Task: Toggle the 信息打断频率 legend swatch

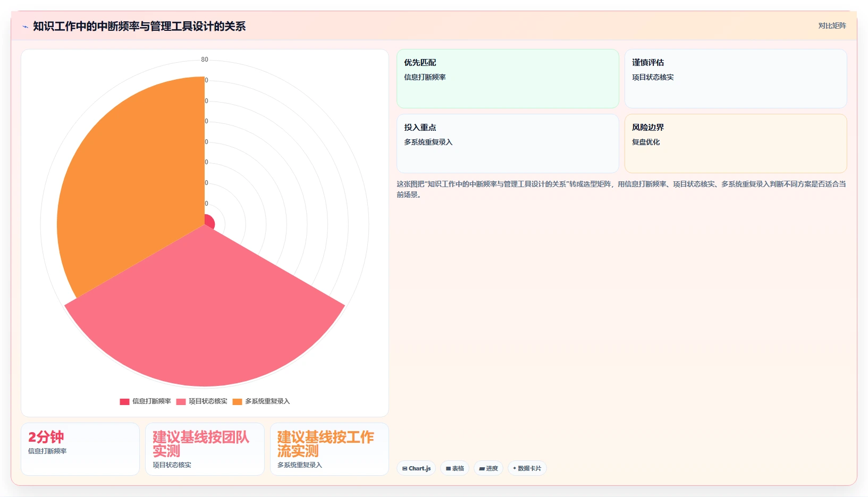Action: [x=125, y=402]
